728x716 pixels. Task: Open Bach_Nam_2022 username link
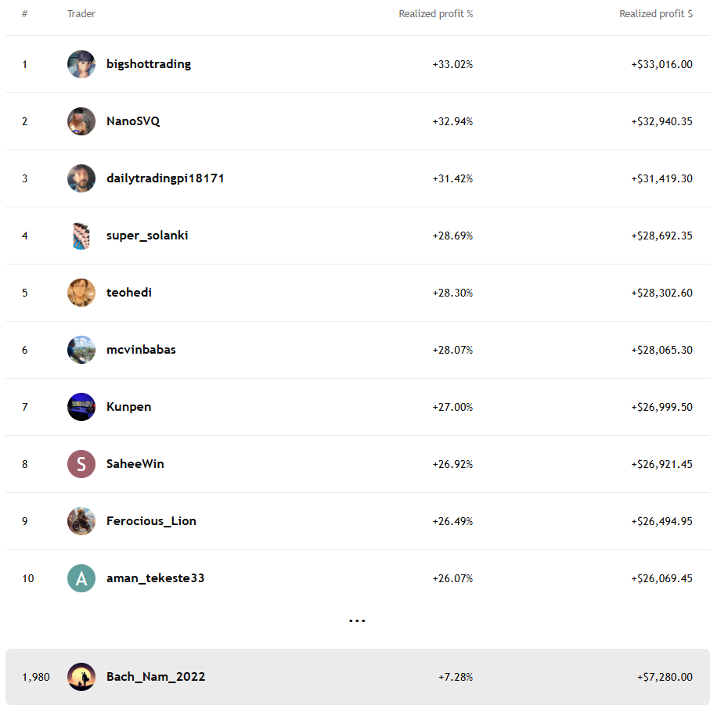click(x=156, y=677)
